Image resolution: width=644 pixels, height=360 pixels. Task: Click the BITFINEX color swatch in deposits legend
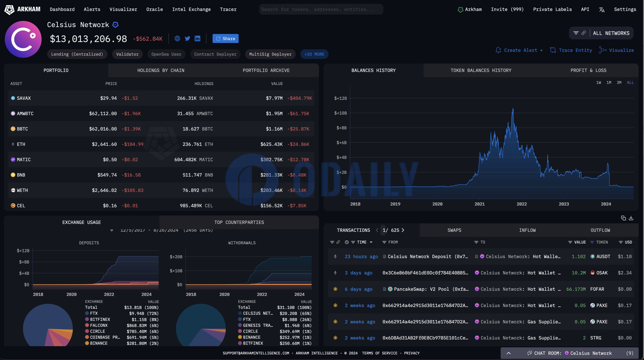(87, 319)
